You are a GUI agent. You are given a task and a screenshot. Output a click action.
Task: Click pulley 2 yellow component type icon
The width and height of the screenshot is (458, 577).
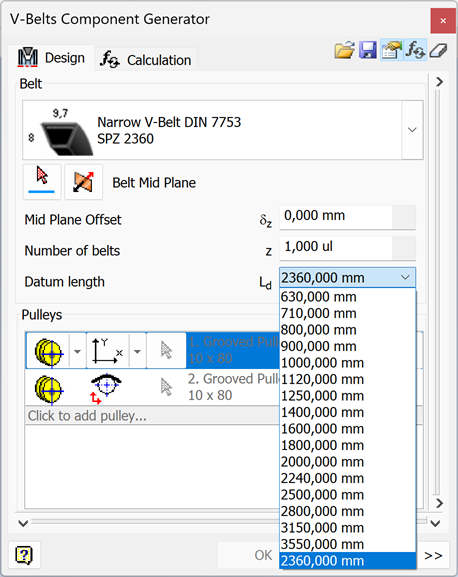coord(49,389)
